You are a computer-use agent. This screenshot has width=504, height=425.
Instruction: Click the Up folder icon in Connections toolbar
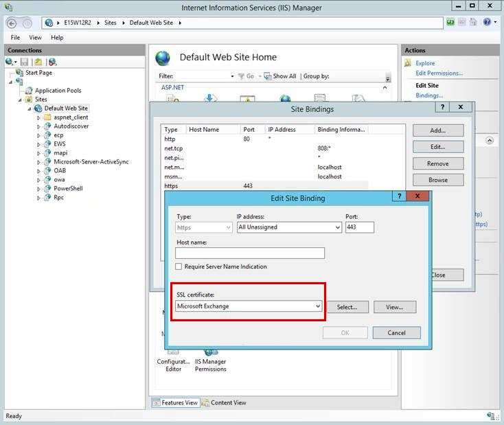click(38, 62)
